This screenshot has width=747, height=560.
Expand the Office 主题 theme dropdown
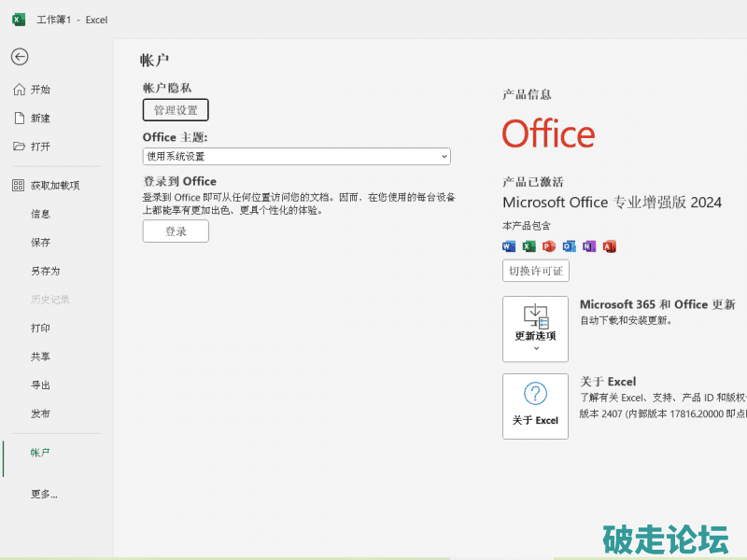[x=296, y=157]
